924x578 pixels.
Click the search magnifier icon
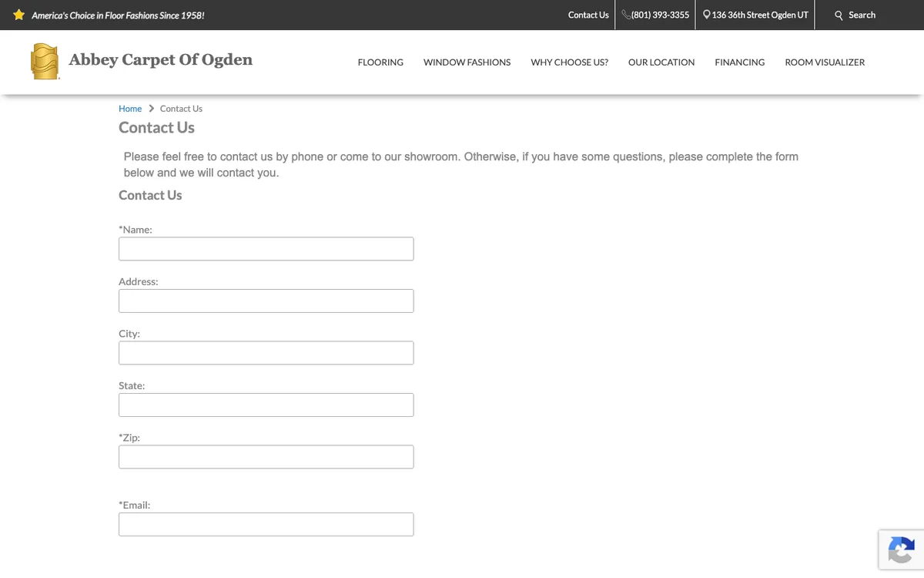point(839,15)
